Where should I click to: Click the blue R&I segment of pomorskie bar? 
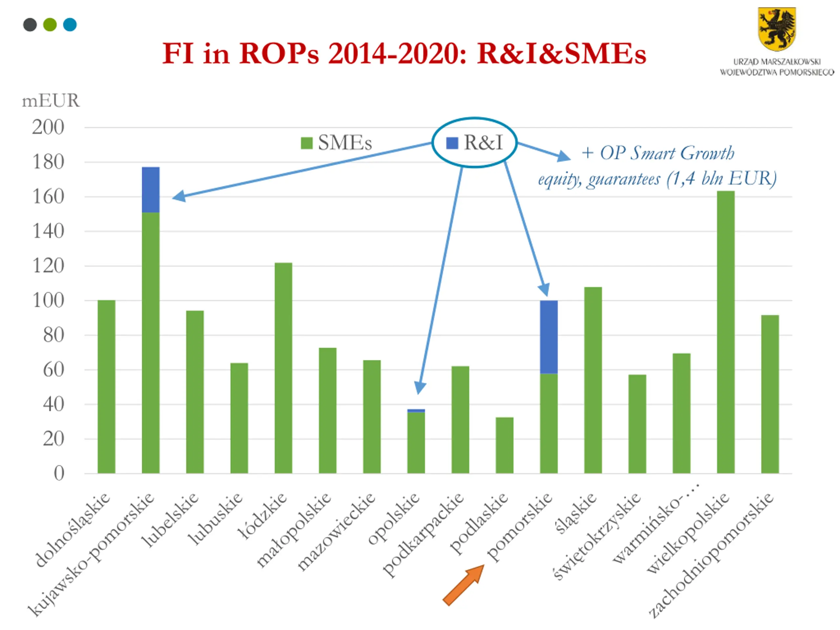549,337
